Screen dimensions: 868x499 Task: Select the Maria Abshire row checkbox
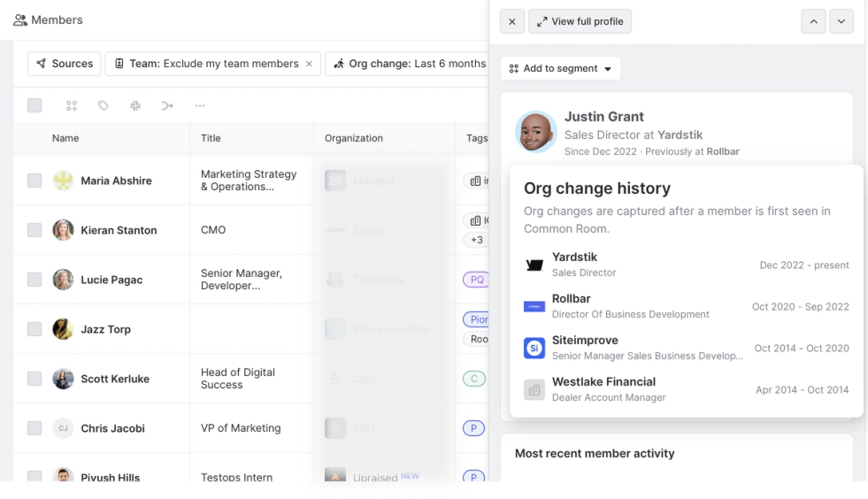[35, 180]
